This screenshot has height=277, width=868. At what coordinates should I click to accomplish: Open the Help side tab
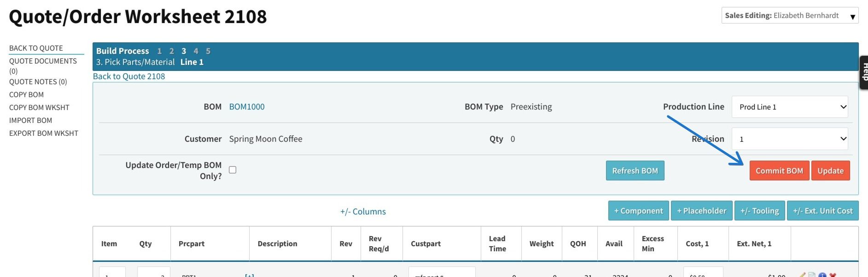(864, 72)
